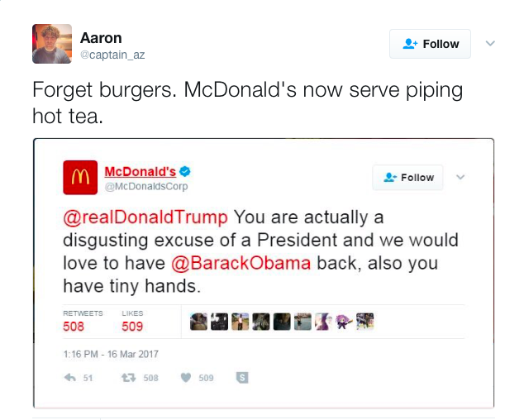Click the @captain_az handle

point(112,55)
